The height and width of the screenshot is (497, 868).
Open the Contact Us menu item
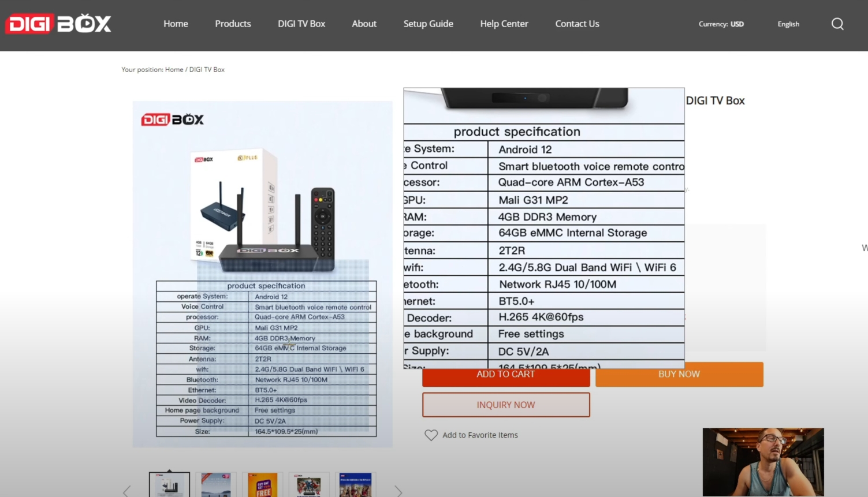pos(577,24)
